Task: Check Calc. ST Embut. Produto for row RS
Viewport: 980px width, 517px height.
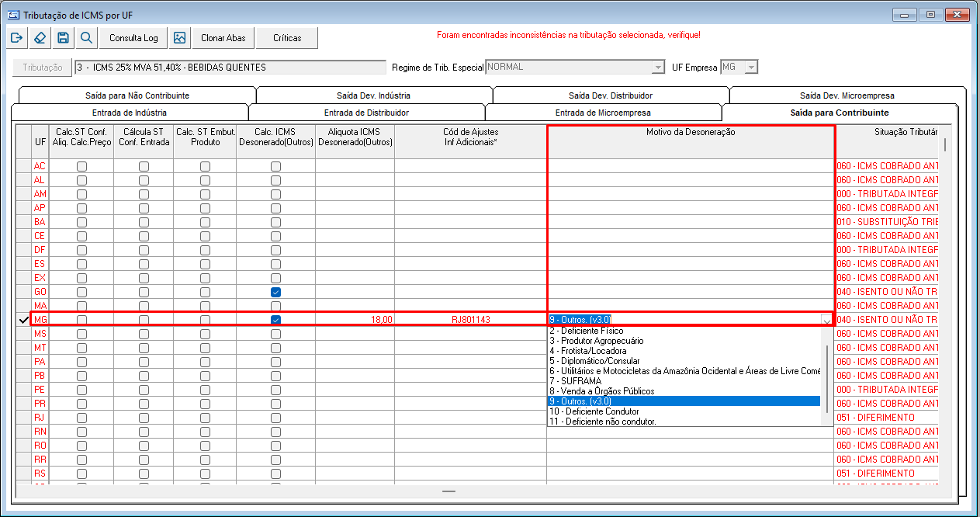Action: (205, 474)
